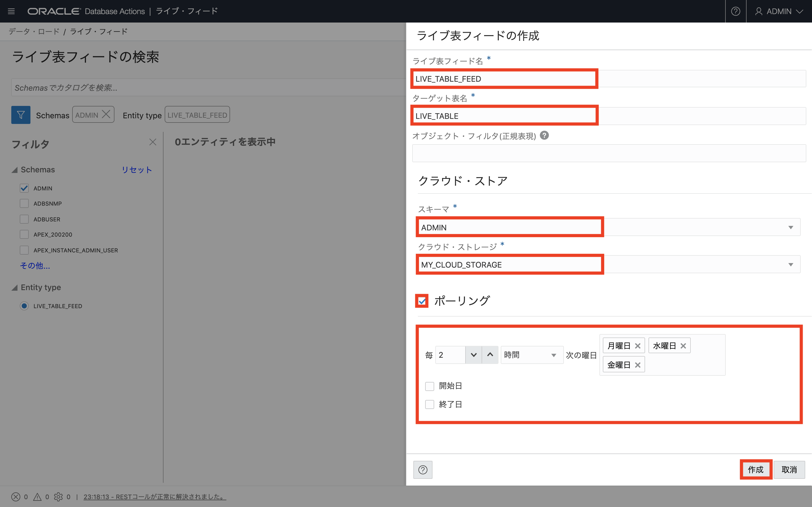
Task: Open the 時間 unit dropdown
Action: pos(532,355)
